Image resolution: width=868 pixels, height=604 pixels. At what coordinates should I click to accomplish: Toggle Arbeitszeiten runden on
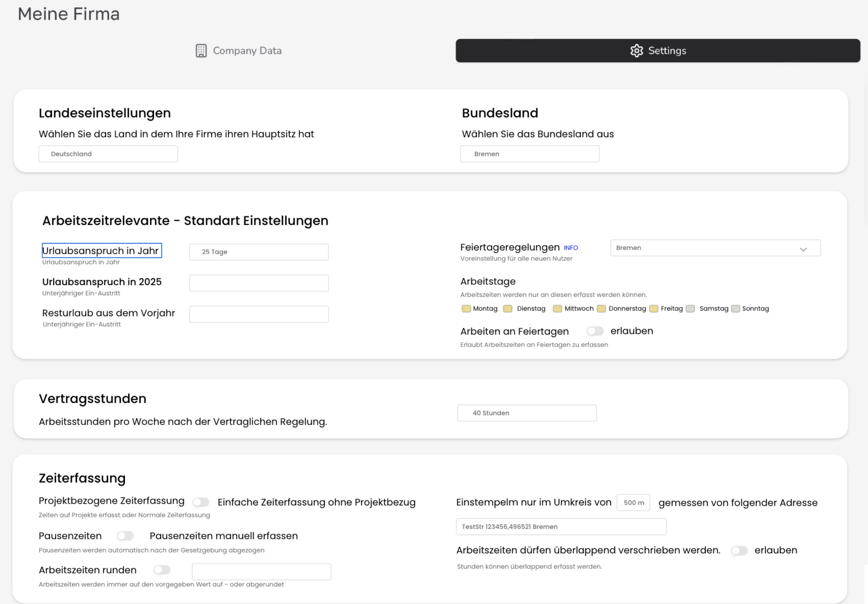click(x=162, y=570)
